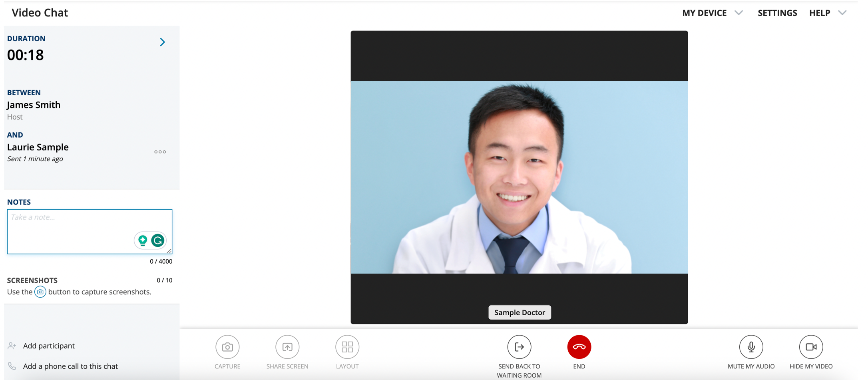Click the notes box resize handle
The width and height of the screenshot is (868, 380).
(x=169, y=251)
